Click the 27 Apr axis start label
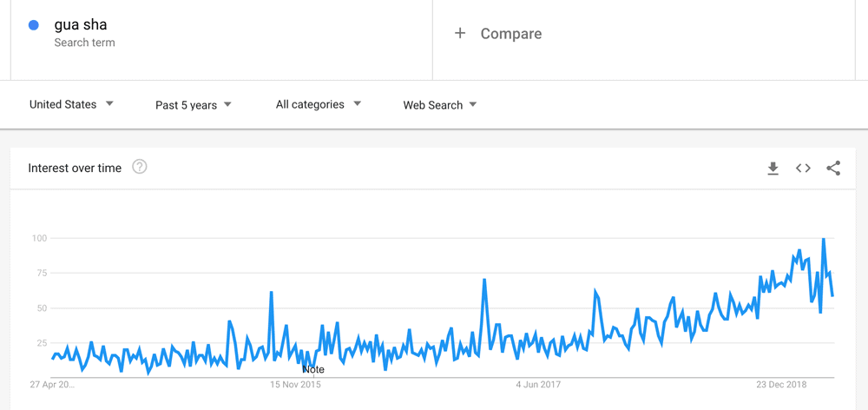868x410 pixels. click(x=52, y=385)
